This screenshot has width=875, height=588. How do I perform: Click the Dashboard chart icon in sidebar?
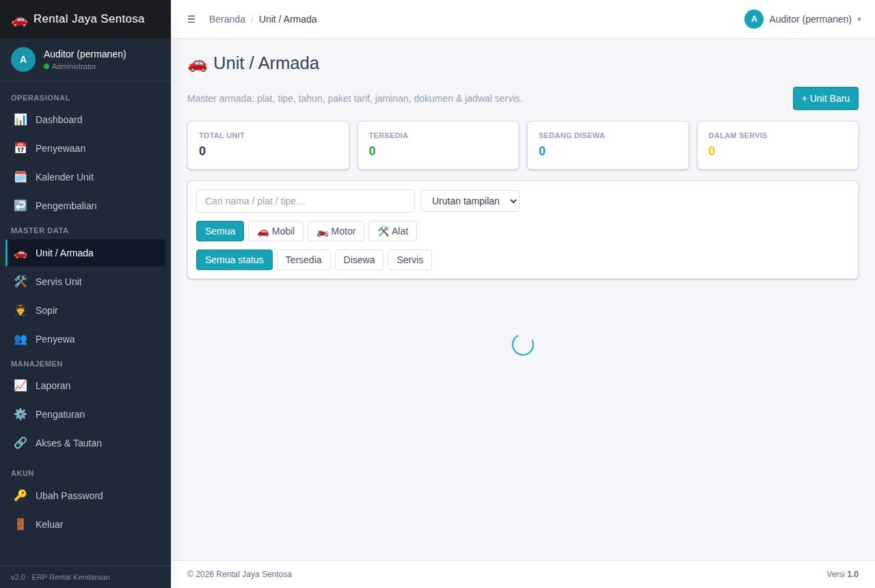coord(21,120)
